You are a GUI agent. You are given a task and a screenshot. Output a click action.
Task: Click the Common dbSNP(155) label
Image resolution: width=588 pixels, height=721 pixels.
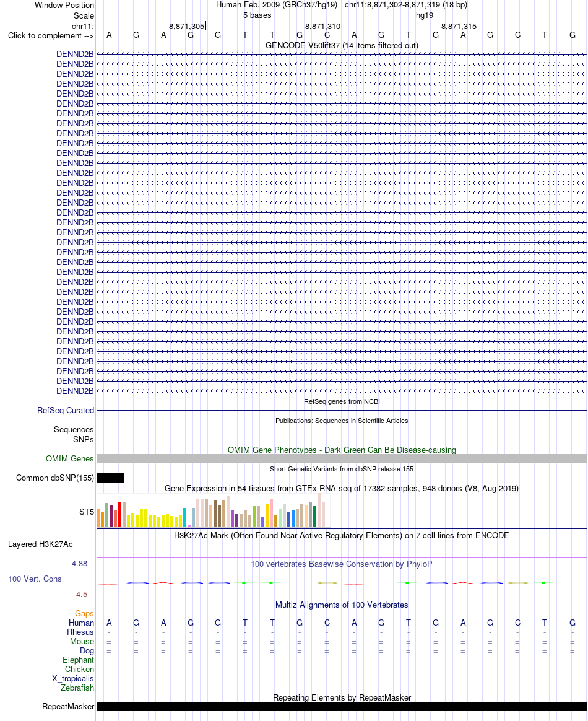tap(55, 478)
